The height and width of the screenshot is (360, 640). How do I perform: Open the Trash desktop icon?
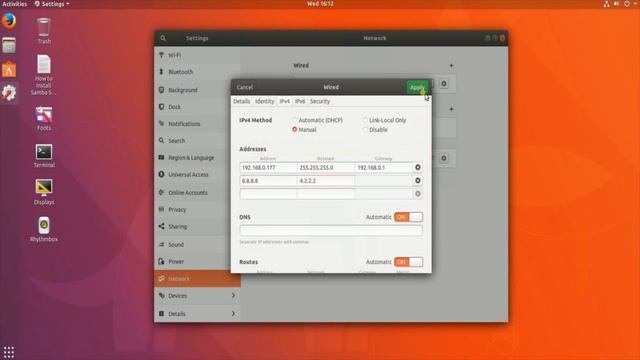pyautogui.click(x=44, y=31)
